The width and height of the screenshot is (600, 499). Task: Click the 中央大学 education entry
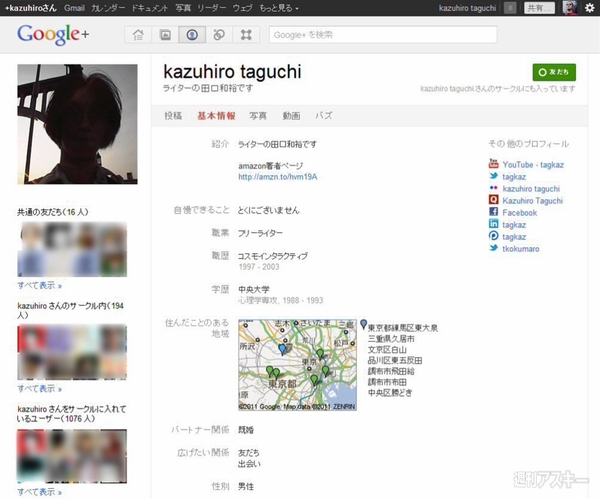coord(254,289)
